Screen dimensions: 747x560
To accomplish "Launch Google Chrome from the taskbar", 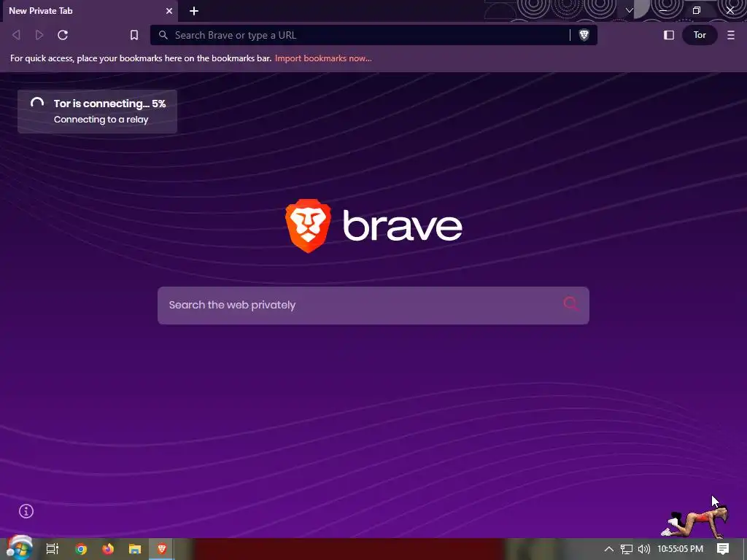I will pos(81,549).
